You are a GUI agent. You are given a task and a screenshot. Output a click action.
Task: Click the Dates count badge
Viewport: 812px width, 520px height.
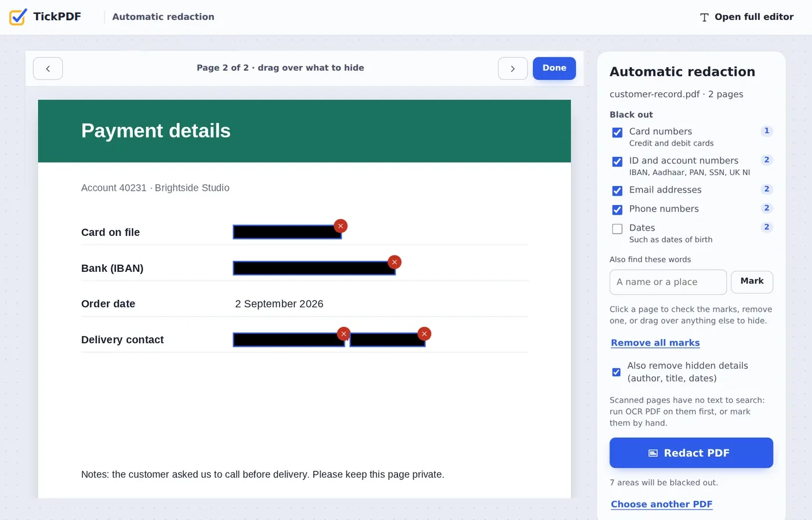(x=767, y=227)
